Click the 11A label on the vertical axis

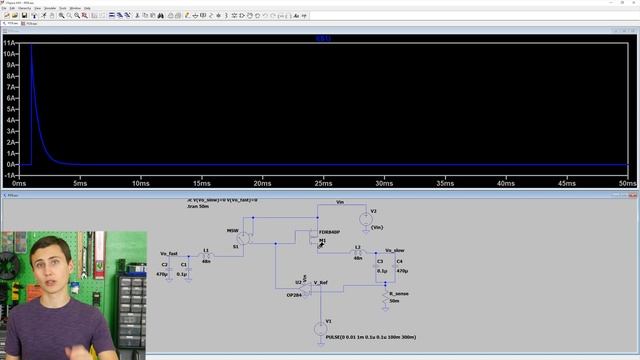click(x=9, y=43)
